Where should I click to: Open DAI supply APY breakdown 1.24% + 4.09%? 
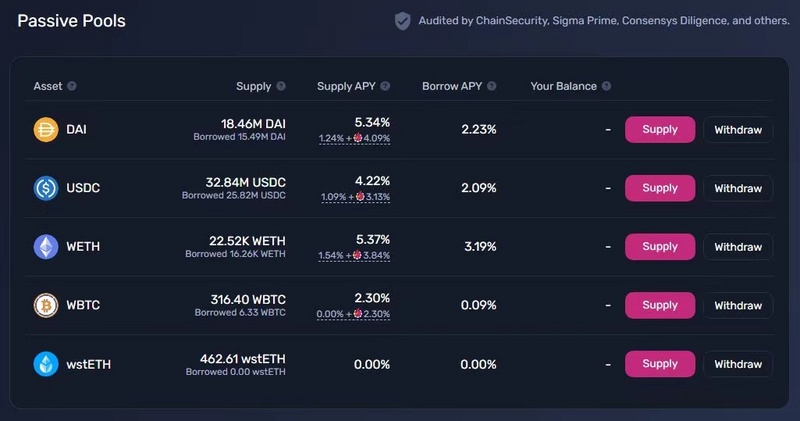click(x=354, y=138)
